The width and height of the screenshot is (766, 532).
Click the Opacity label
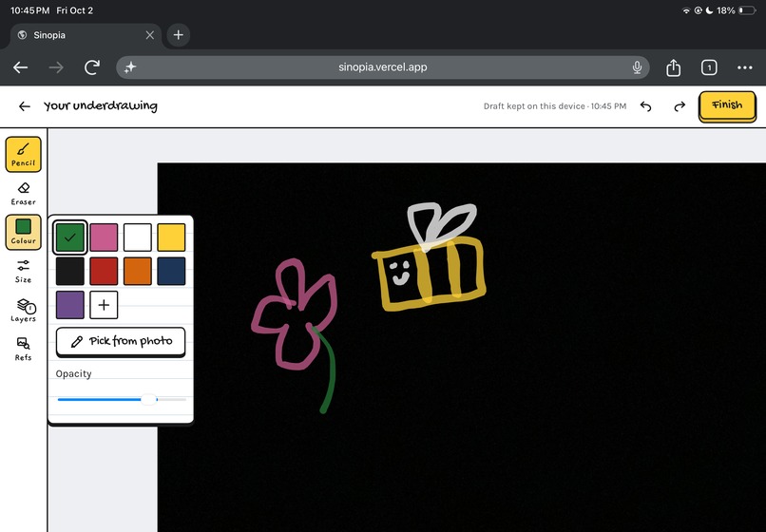point(73,373)
